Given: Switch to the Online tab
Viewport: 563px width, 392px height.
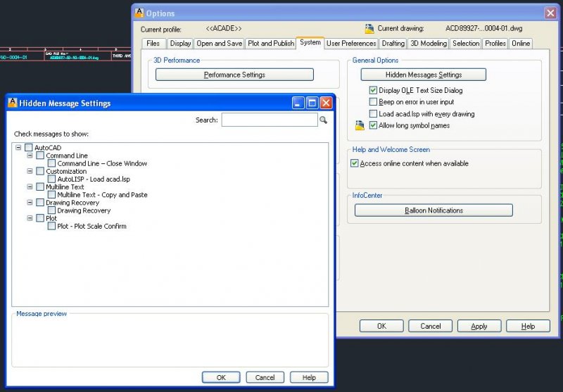Looking at the screenshot, I should tap(521, 44).
